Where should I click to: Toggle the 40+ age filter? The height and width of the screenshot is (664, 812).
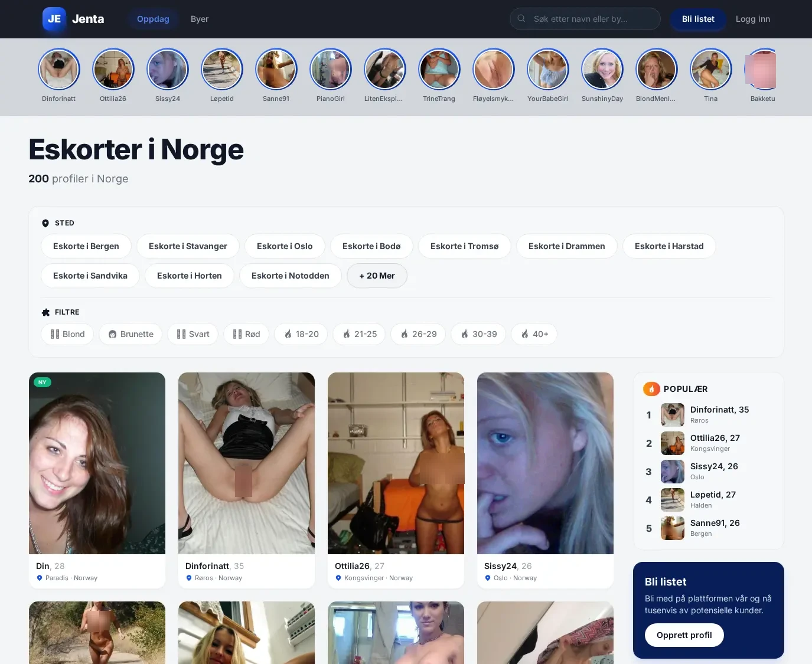coord(534,334)
